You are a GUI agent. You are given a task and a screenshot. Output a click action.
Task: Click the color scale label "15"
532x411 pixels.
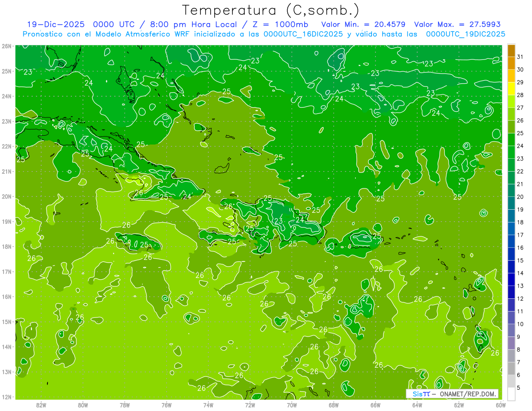(x=520, y=261)
